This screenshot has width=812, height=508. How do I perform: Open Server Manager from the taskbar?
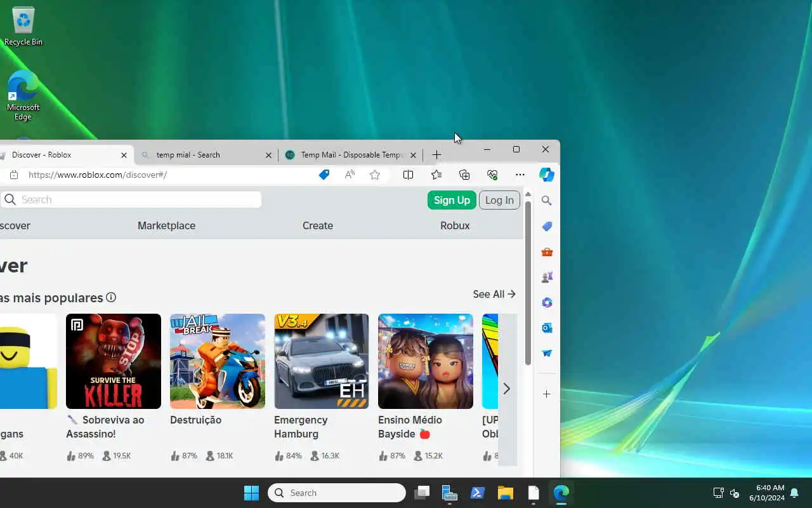pos(450,493)
